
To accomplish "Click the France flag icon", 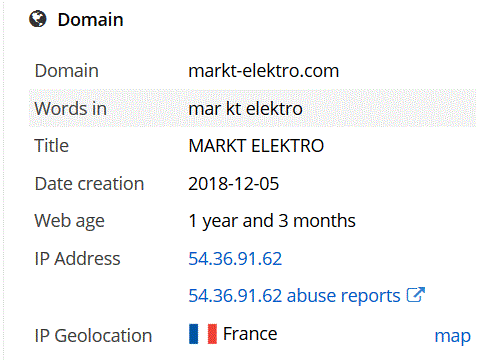I will tap(203, 334).
